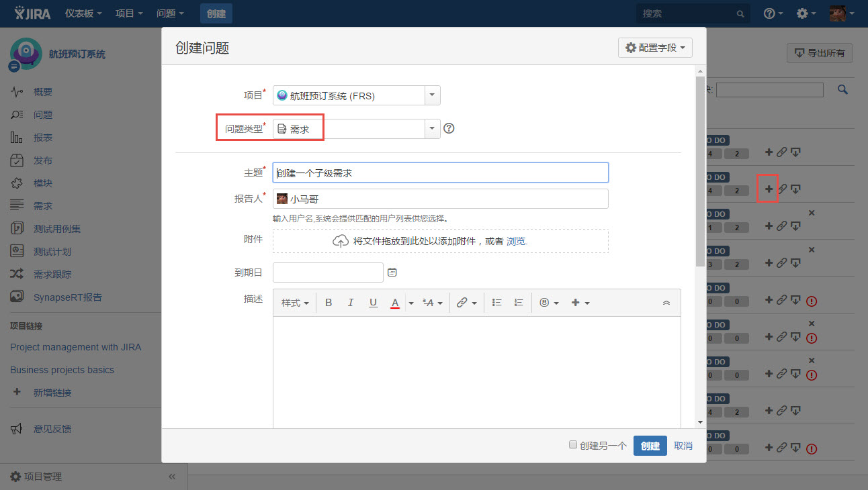The height and width of the screenshot is (490, 868).
Task: Insert bullet list in description editor
Action: pos(497,303)
